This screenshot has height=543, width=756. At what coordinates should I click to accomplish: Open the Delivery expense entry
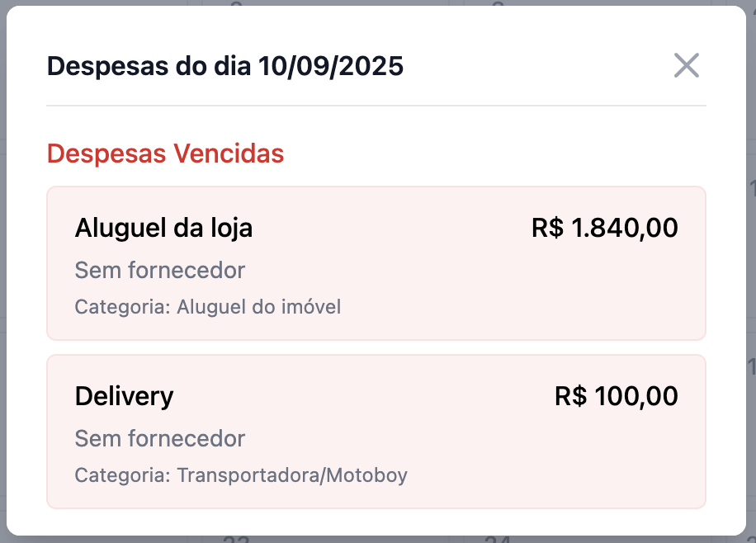(x=124, y=396)
